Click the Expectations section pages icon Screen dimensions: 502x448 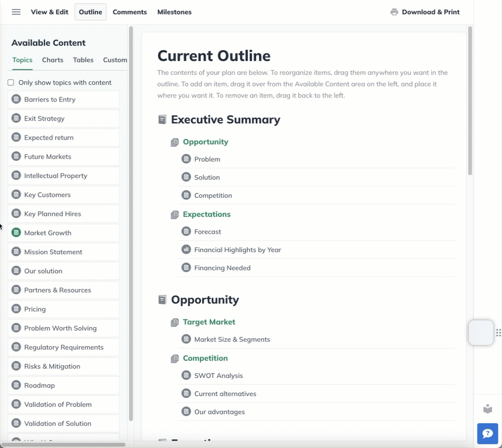pos(174,215)
